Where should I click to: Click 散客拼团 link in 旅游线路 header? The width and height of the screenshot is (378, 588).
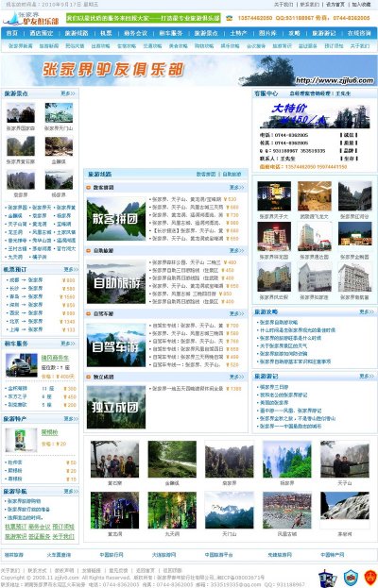(x=206, y=174)
